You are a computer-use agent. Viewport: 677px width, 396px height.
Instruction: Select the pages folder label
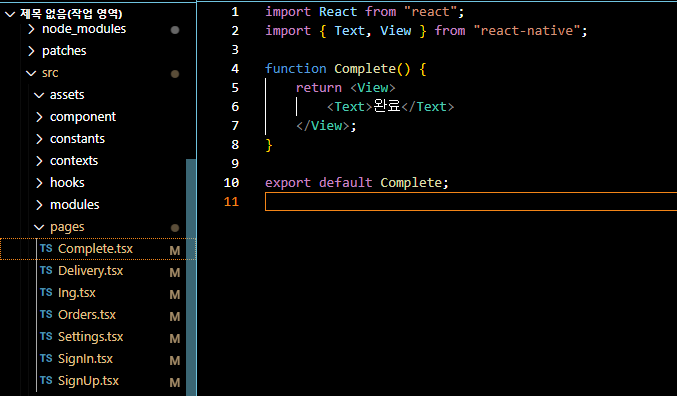67,227
